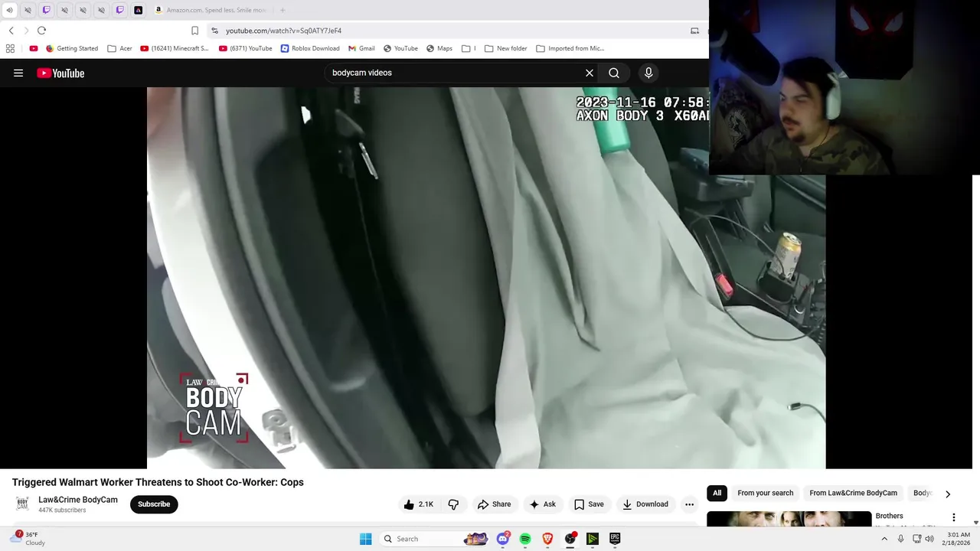This screenshot has height=551, width=980.
Task: Click the Law&Crime channel avatar
Action: [22, 504]
